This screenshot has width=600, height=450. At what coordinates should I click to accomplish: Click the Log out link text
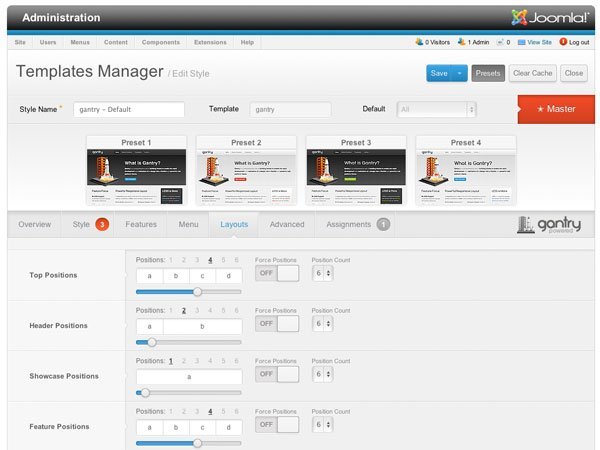pos(579,42)
